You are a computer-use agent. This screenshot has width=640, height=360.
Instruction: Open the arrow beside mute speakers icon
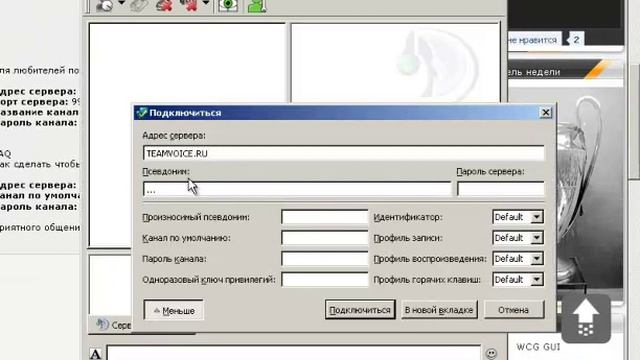click(206, 4)
